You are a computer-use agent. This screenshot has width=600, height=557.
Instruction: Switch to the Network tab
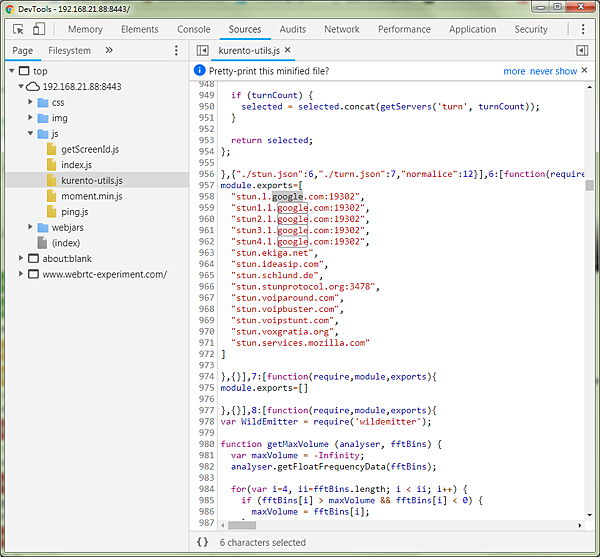(x=341, y=30)
